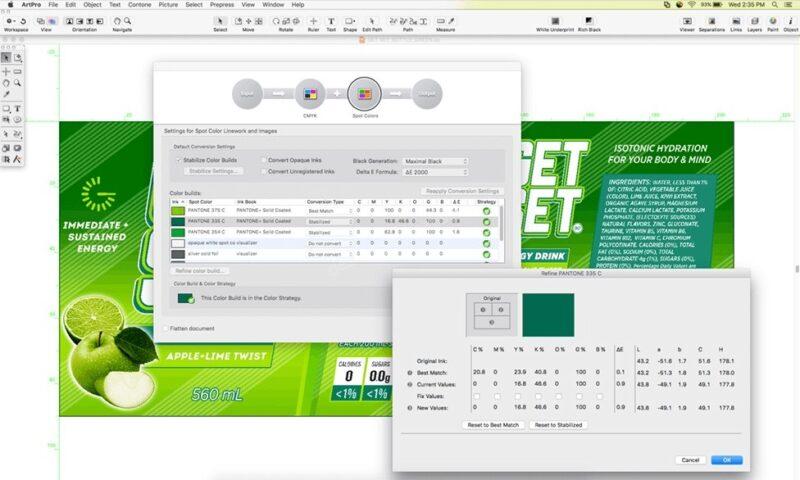The width and height of the screenshot is (800, 480).
Task: Click the Rotate tool icon in toolbar
Action: coord(276,21)
